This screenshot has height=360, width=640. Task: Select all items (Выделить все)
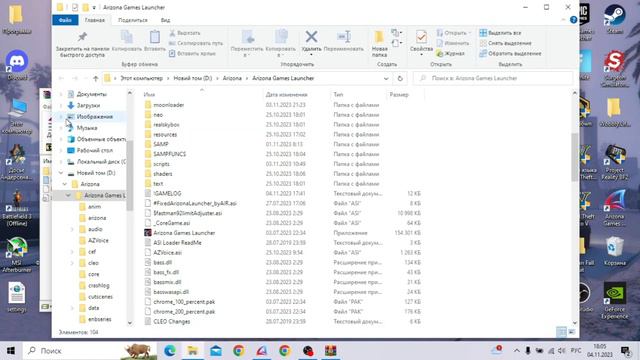pos(500,33)
